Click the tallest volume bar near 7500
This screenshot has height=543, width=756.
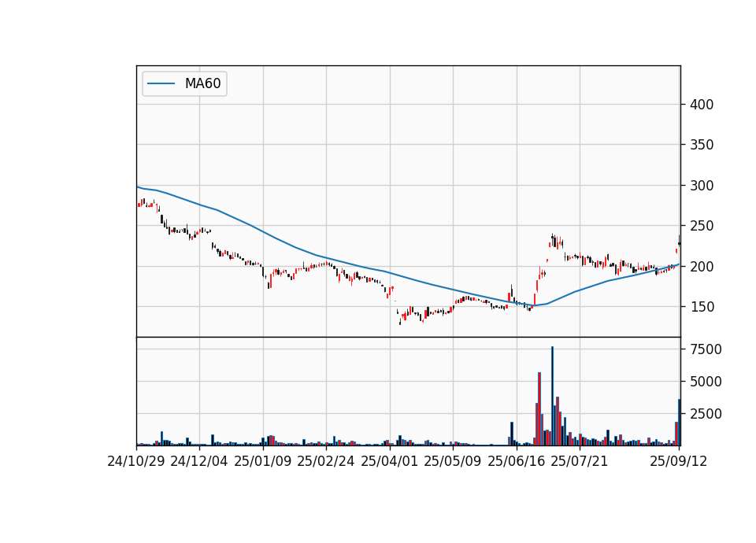(553, 396)
